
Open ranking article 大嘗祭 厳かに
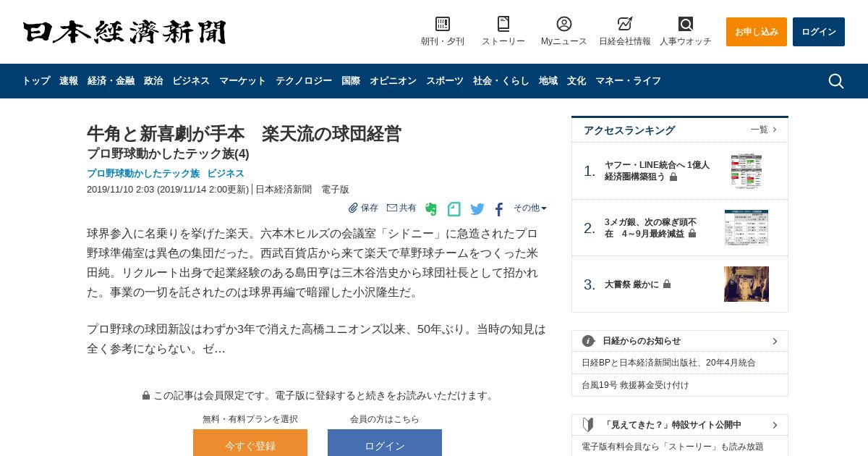631,284
